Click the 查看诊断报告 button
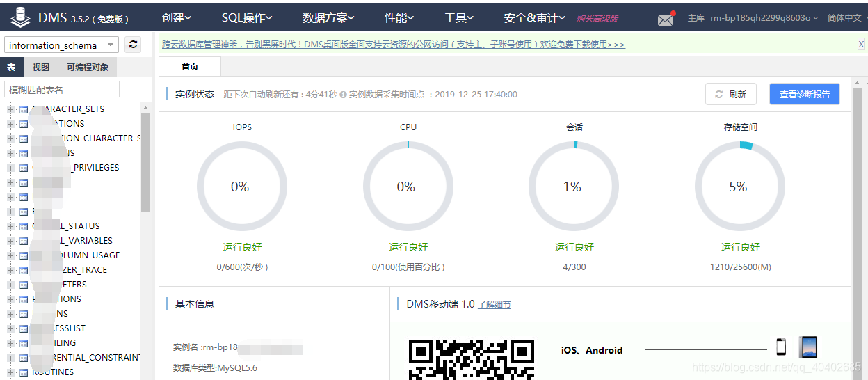868x380 pixels. point(805,95)
